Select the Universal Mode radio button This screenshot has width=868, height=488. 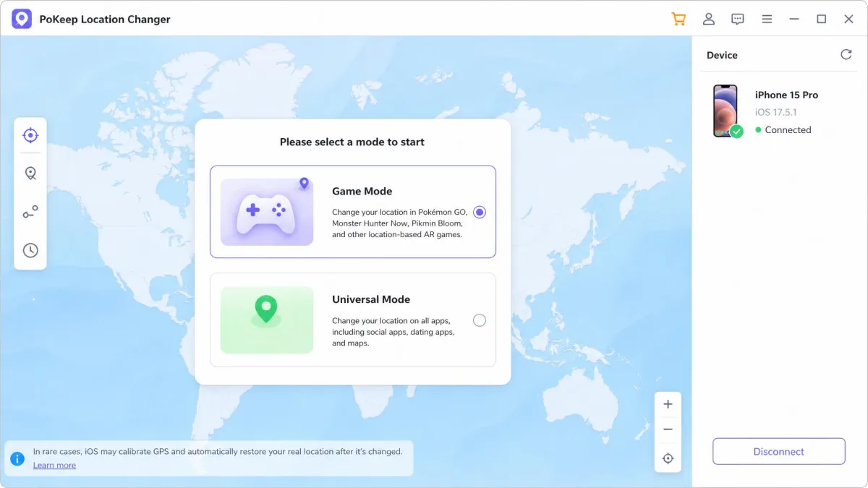[480, 320]
